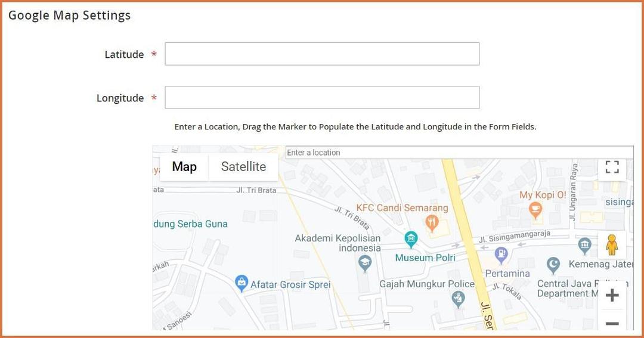Click the Afatar Grosir Sprei shopping pin
This screenshot has width=644, height=338.
point(241,283)
